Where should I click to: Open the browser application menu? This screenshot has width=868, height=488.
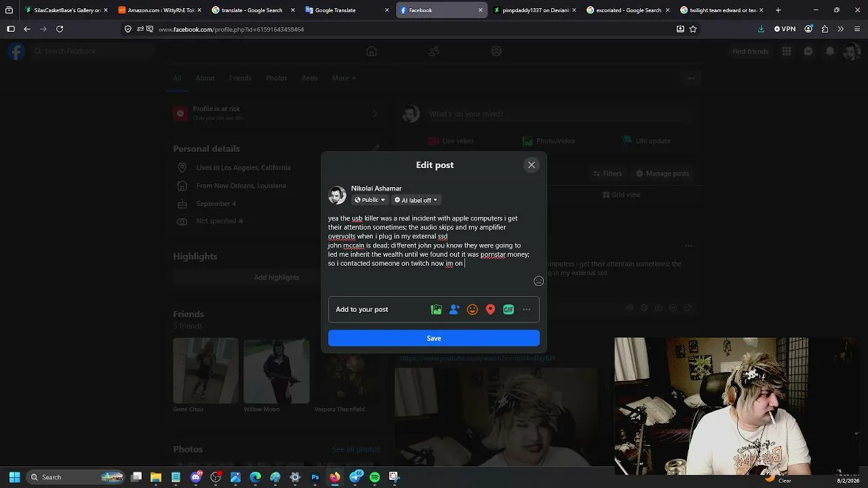857,29
